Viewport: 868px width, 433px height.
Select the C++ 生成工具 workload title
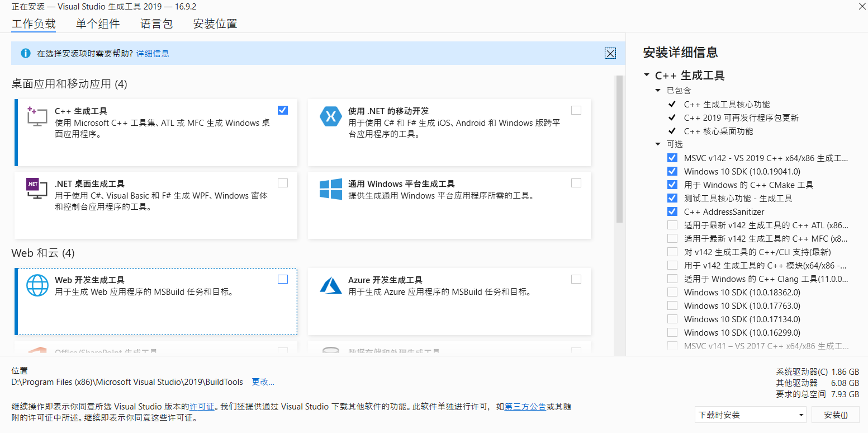(x=81, y=111)
